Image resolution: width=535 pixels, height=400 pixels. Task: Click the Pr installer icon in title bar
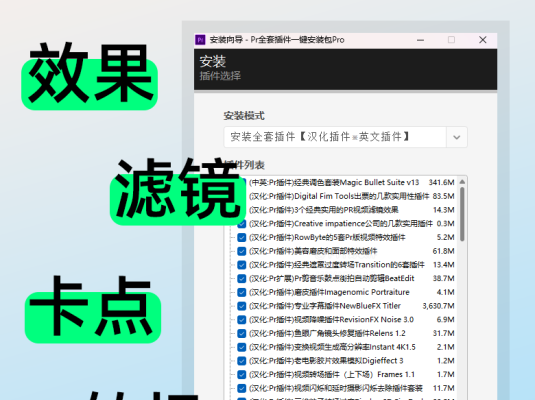tap(200, 40)
